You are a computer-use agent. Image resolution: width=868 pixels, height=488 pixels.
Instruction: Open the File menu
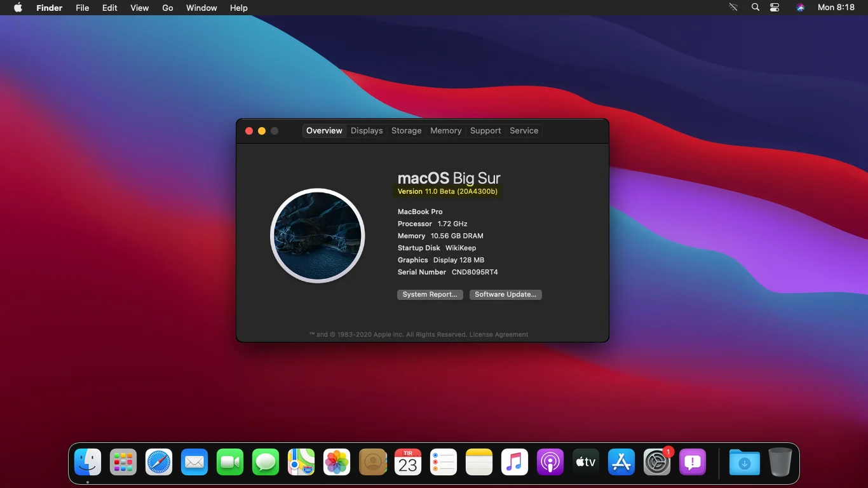[x=82, y=8]
